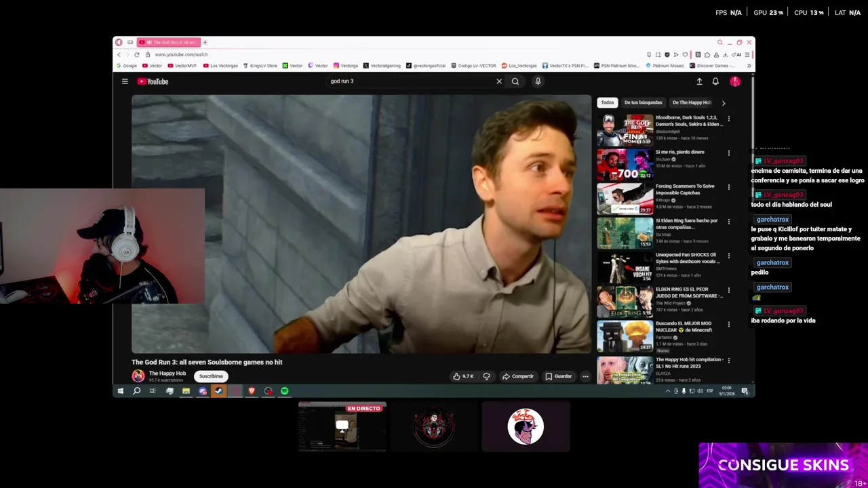Select the 'De tus búsquedas' chip
Screen dimensions: 868x488
(x=643, y=102)
